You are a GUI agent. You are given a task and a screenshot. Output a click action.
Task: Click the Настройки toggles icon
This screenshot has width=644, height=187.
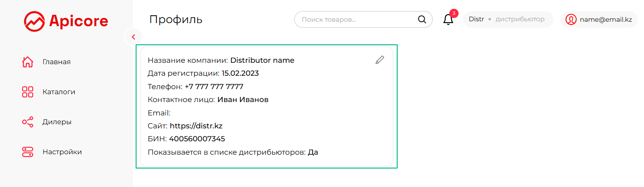(28, 152)
